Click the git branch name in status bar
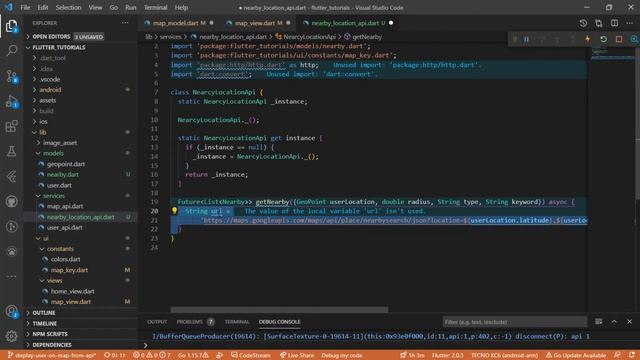 click(x=52, y=355)
